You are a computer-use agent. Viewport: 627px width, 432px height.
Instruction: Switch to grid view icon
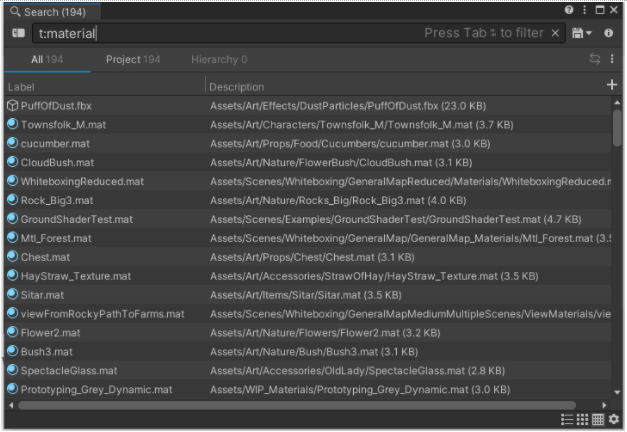coord(582,419)
